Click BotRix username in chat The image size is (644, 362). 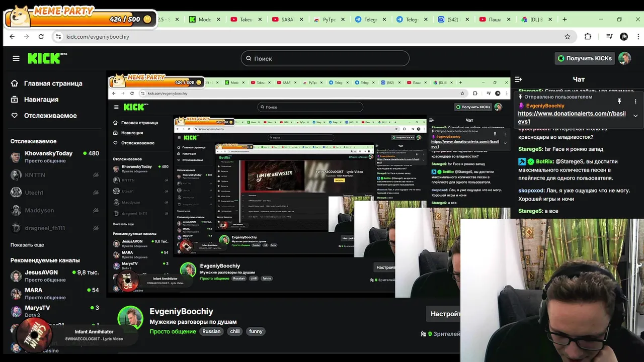(x=545, y=161)
